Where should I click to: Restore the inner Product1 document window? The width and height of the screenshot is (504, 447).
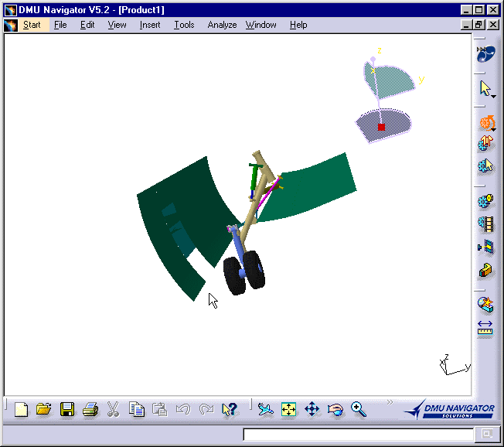click(478, 25)
